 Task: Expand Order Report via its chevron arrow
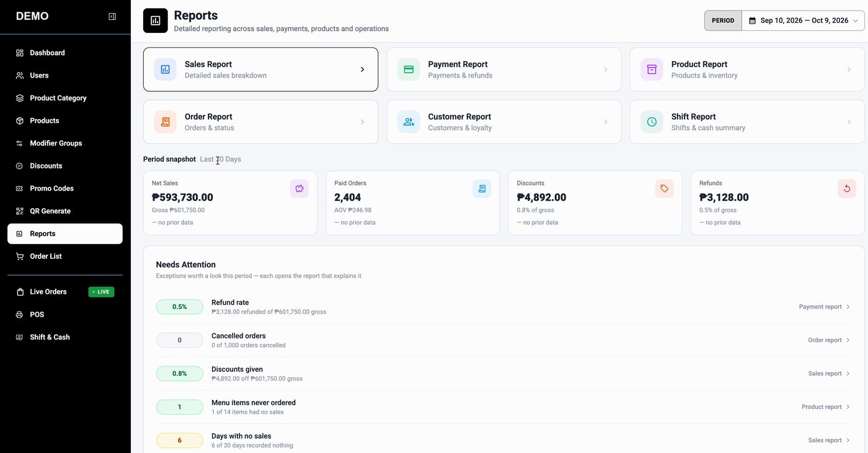(x=363, y=122)
